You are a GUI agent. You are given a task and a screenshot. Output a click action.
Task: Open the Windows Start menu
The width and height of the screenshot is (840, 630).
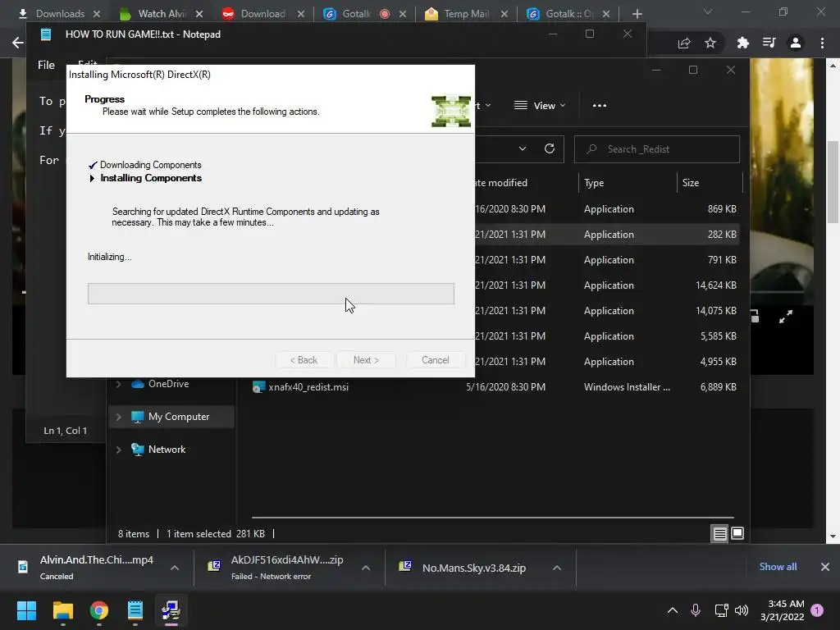[27, 610]
